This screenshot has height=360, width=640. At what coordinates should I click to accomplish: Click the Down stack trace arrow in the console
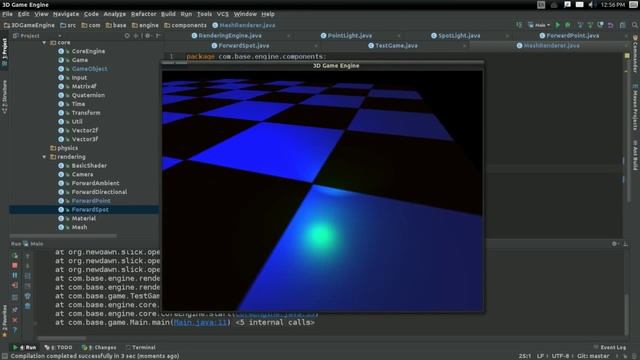[x=27, y=266]
